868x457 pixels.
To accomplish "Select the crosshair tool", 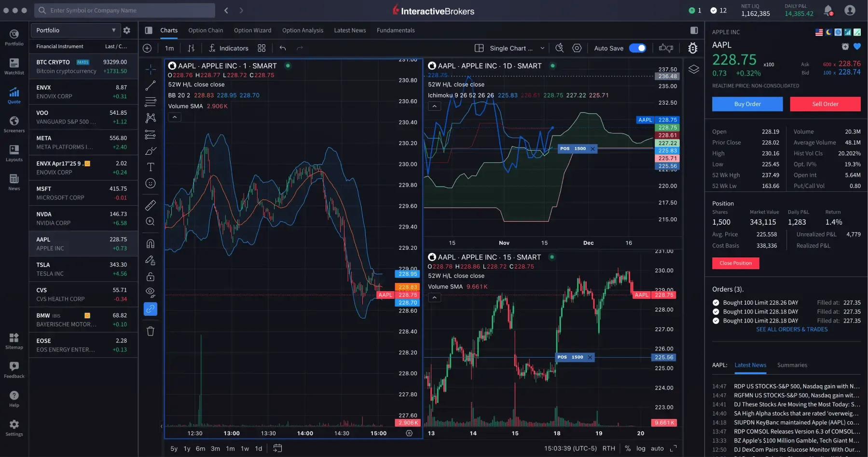I will click(150, 69).
